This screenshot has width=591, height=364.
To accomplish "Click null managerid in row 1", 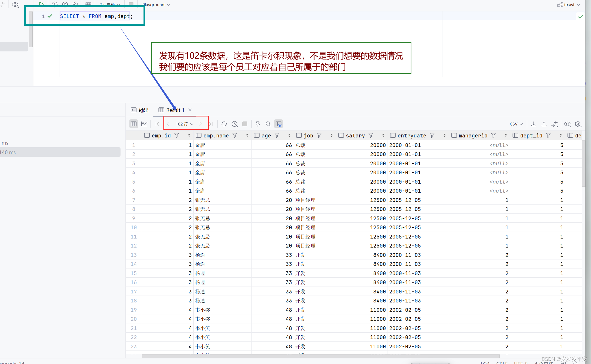I will (499, 145).
